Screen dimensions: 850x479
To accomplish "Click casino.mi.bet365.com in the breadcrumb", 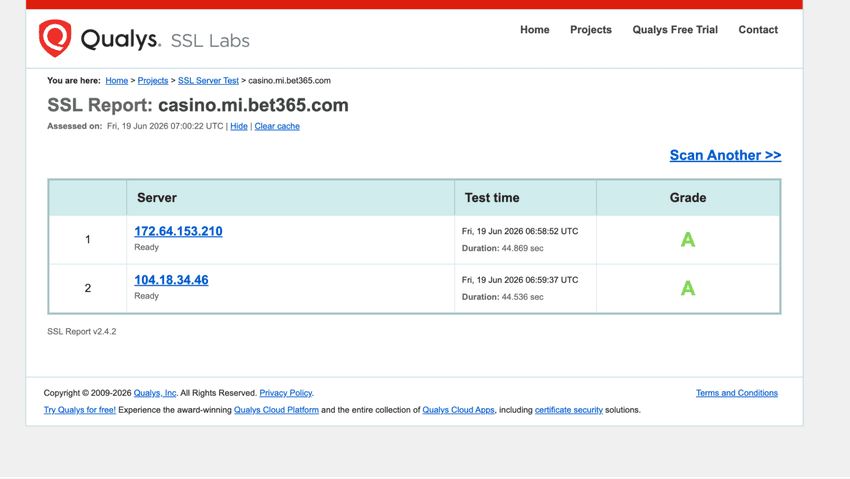I will coord(289,81).
